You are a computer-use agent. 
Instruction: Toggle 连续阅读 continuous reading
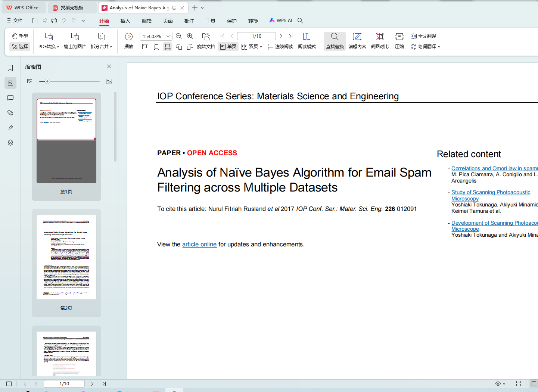pos(280,47)
